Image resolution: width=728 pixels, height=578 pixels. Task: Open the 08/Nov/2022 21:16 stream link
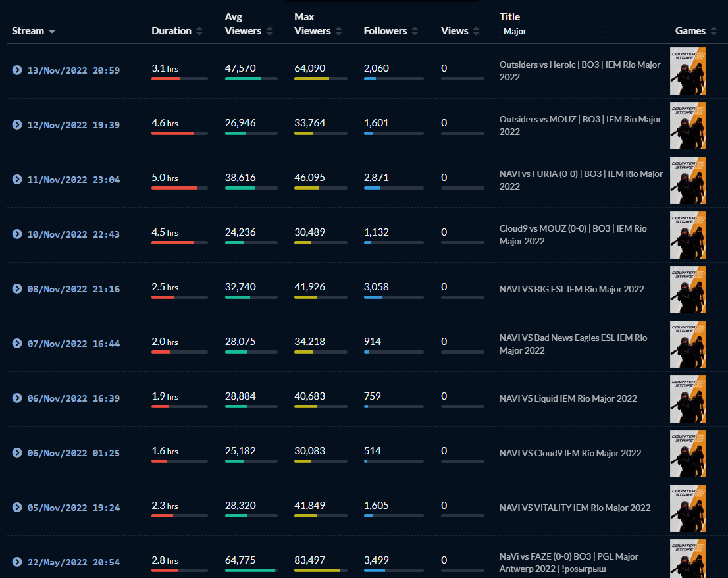pos(73,289)
